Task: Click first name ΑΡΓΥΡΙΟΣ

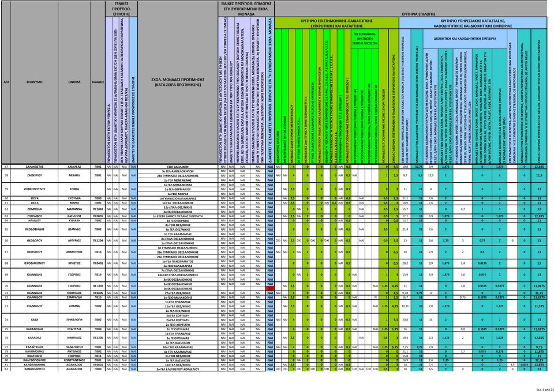Action: pyautogui.click(x=74, y=240)
